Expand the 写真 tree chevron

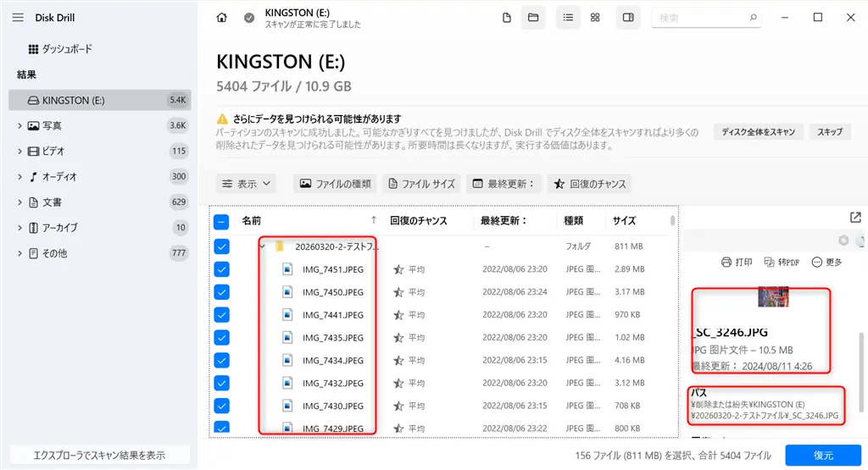coord(19,126)
